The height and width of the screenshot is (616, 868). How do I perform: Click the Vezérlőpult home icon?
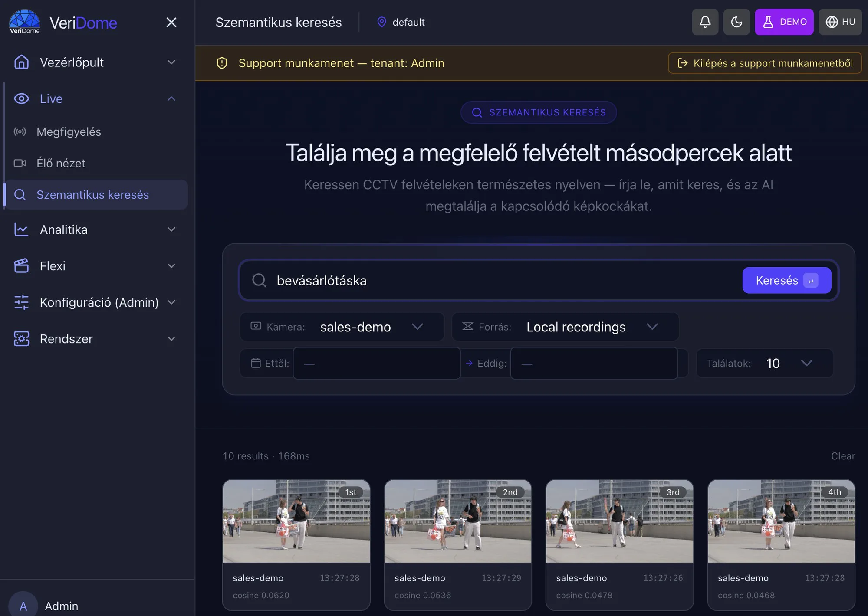tap(21, 62)
